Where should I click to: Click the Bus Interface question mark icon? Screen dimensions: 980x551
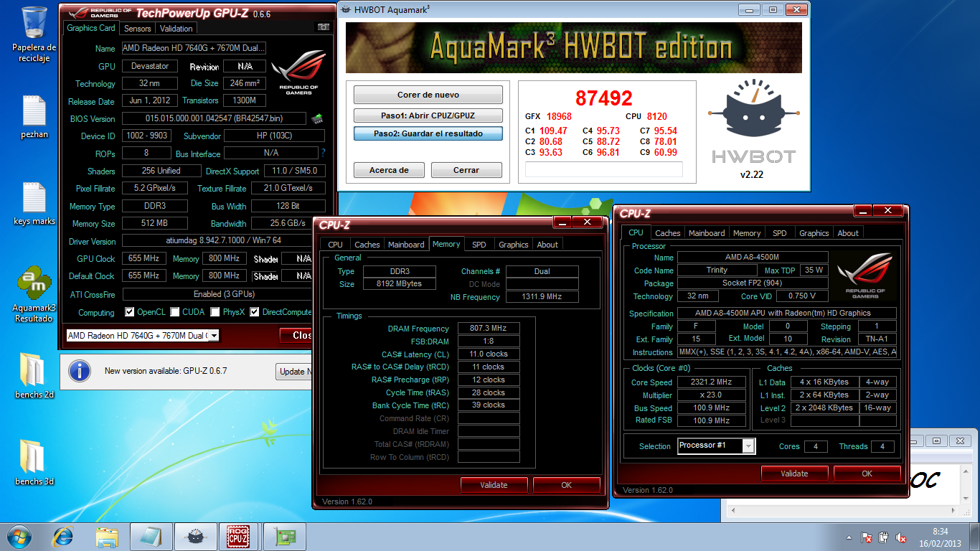323,153
